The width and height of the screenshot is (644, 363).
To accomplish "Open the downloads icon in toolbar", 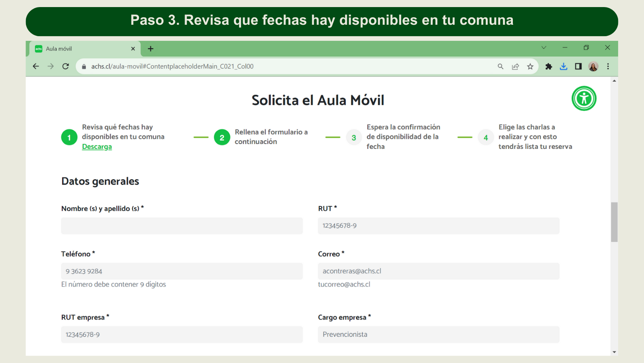I will (563, 66).
